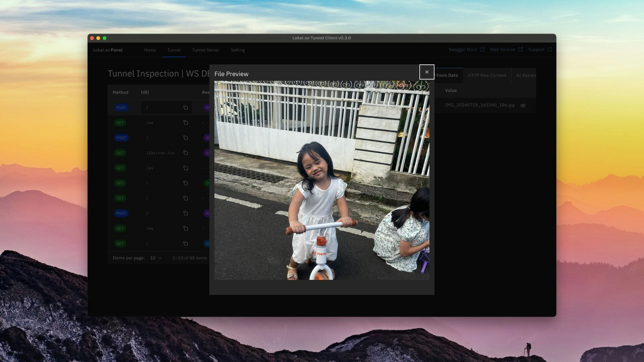Click the previewed photo image
The width and height of the screenshot is (644, 362).
pos(322,180)
